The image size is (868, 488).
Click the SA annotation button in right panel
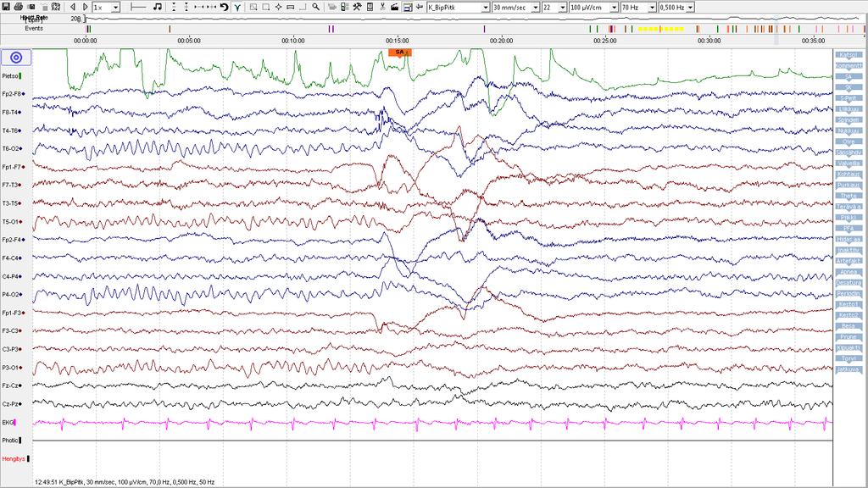click(x=849, y=77)
